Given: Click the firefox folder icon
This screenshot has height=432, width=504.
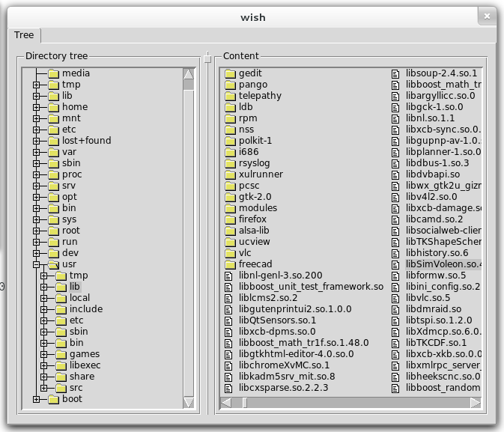Looking at the screenshot, I should 230,219.
